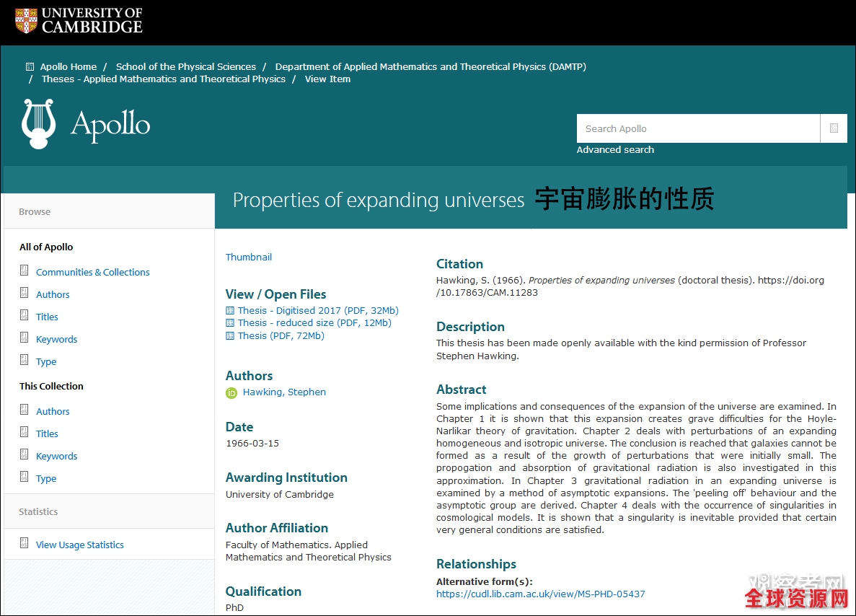The image size is (856, 616).
Task: Click the University of Cambridge crest logo
Action: (27, 20)
